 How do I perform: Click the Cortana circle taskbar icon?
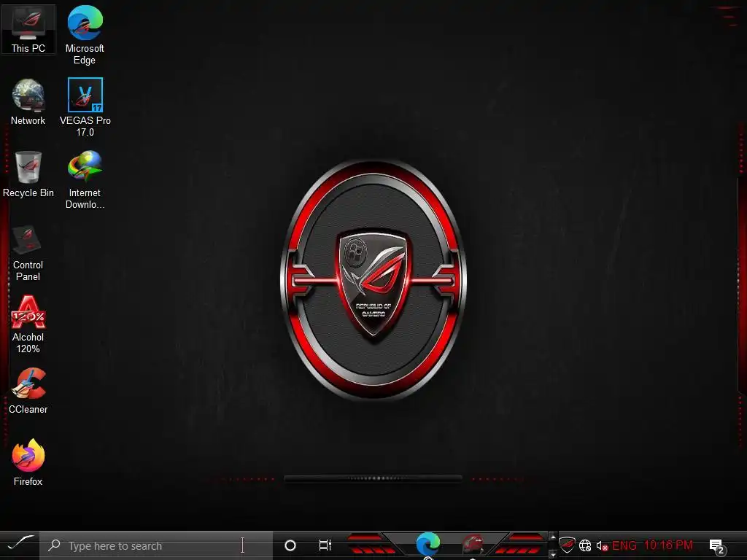tap(290, 545)
